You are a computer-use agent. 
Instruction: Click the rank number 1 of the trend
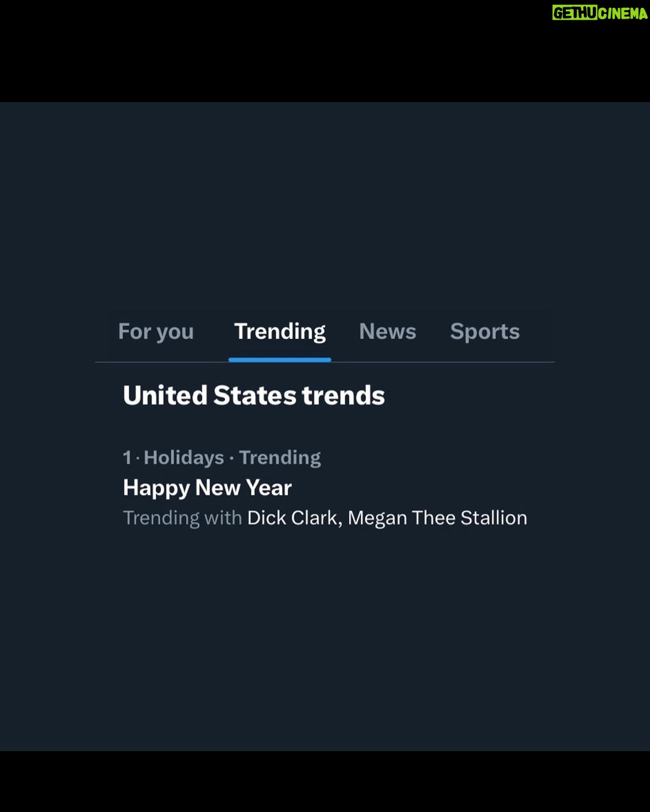[x=127, y=458]
